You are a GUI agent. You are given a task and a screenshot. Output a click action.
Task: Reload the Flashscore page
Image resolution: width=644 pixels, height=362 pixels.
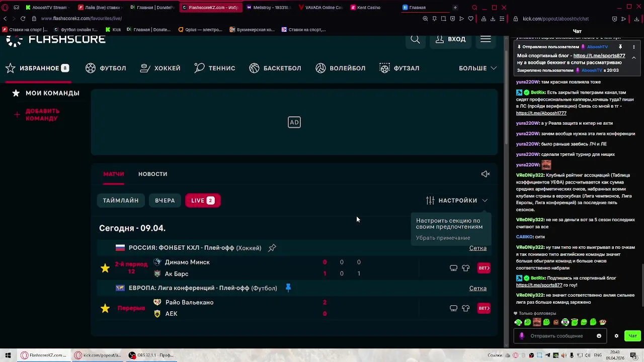23,19
